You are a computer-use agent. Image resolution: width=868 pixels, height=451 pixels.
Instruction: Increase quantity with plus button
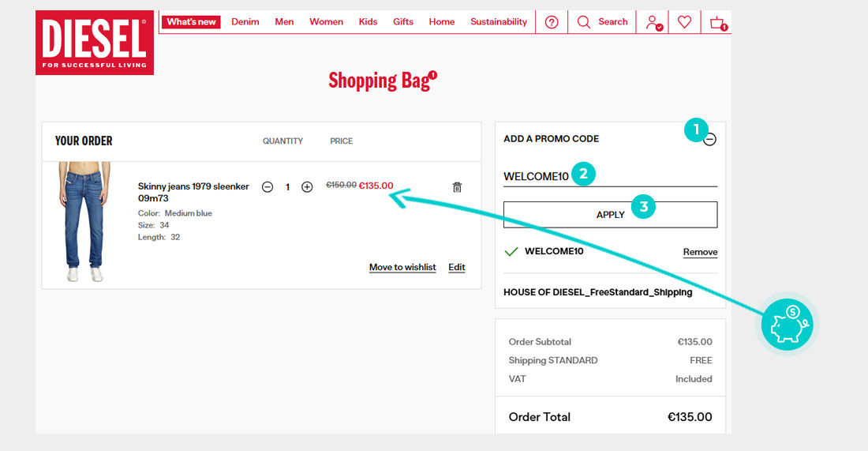coord(307,186)
